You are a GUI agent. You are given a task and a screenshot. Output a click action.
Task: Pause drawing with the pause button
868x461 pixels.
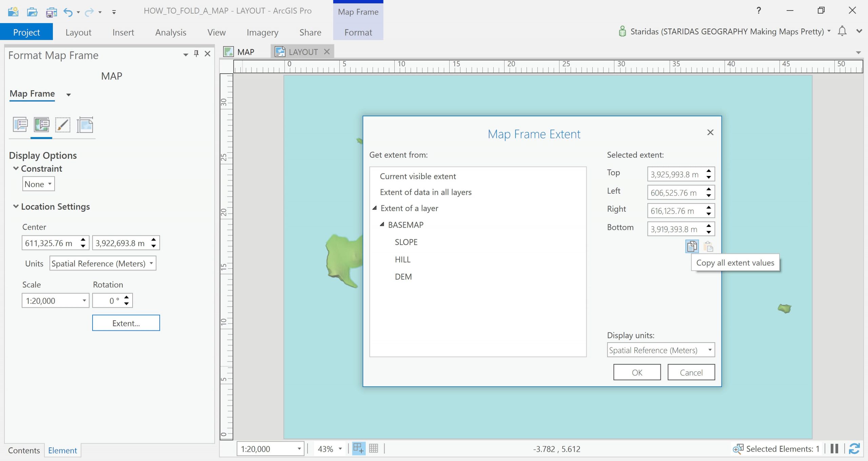point(834,448)
